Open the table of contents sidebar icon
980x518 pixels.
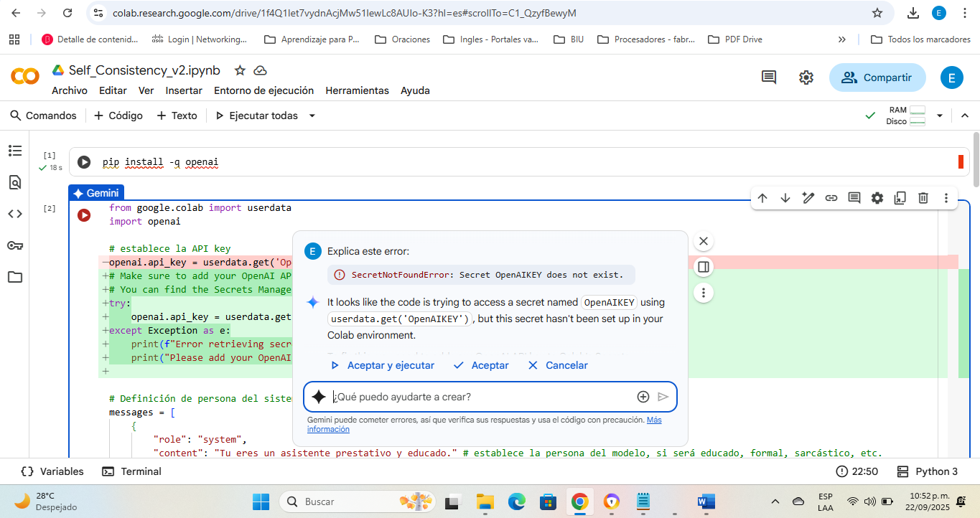[15, 151]
